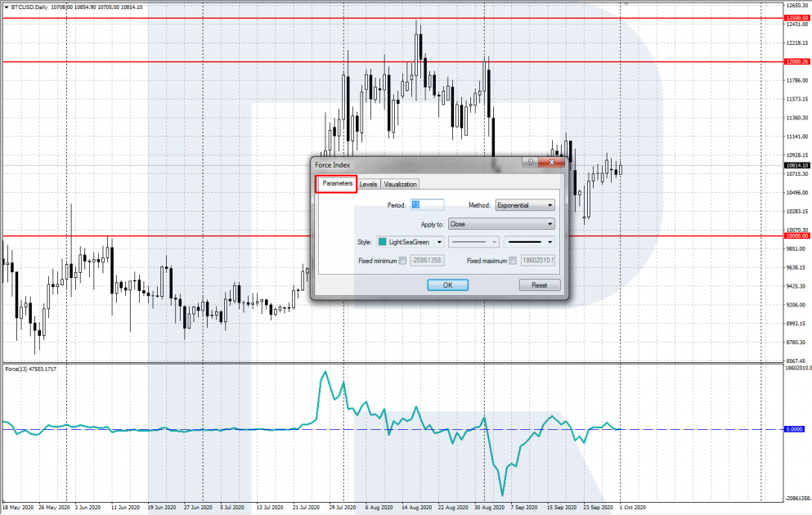Click the 10814.10 current price label
Image resolution: width=812 pixels, height=515 pixels.
796,166
